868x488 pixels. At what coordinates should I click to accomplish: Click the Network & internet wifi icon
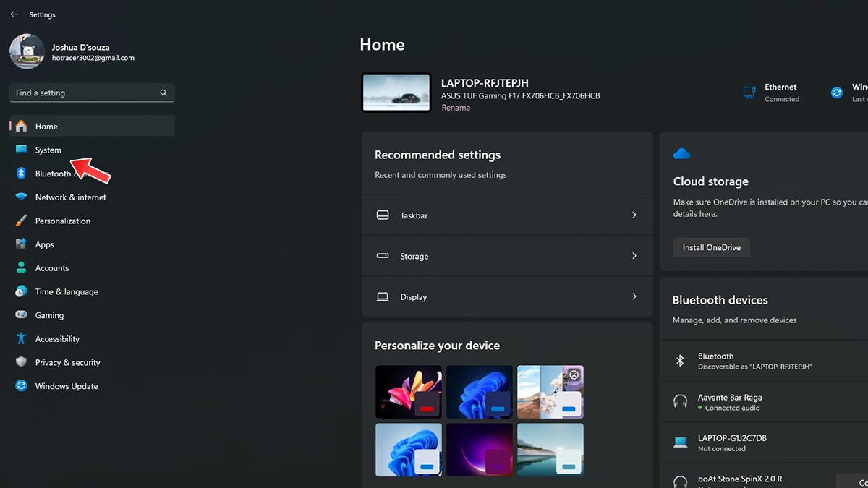click(x=21, y=197)
